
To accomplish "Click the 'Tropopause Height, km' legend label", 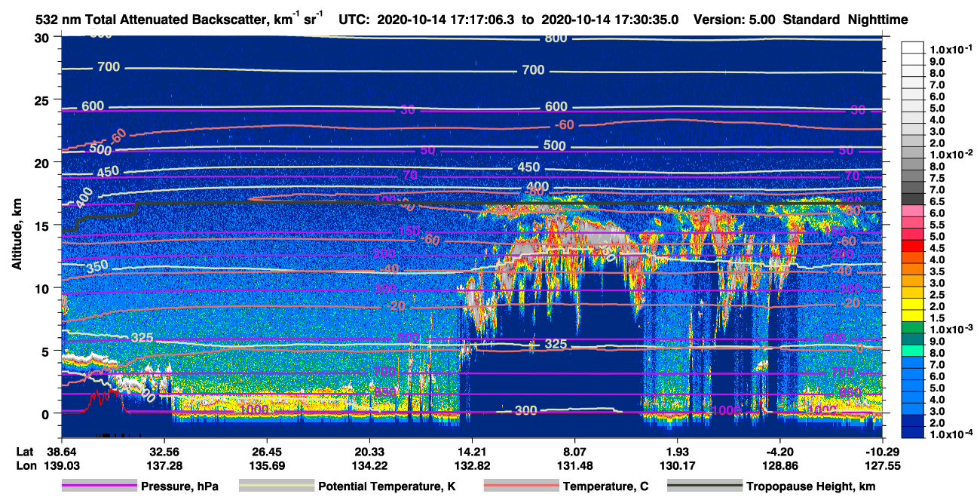I will click(810, 487).
